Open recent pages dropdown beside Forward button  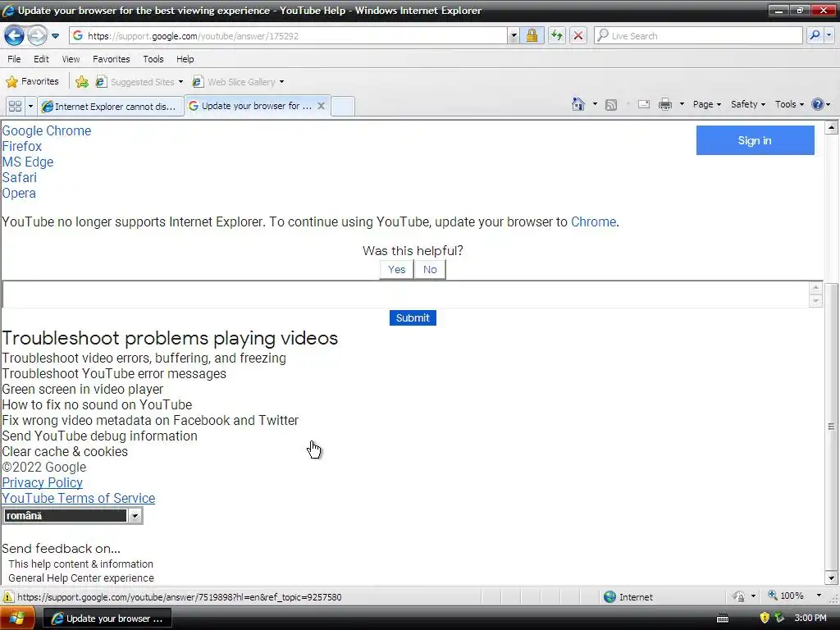(x=55, y=36)
